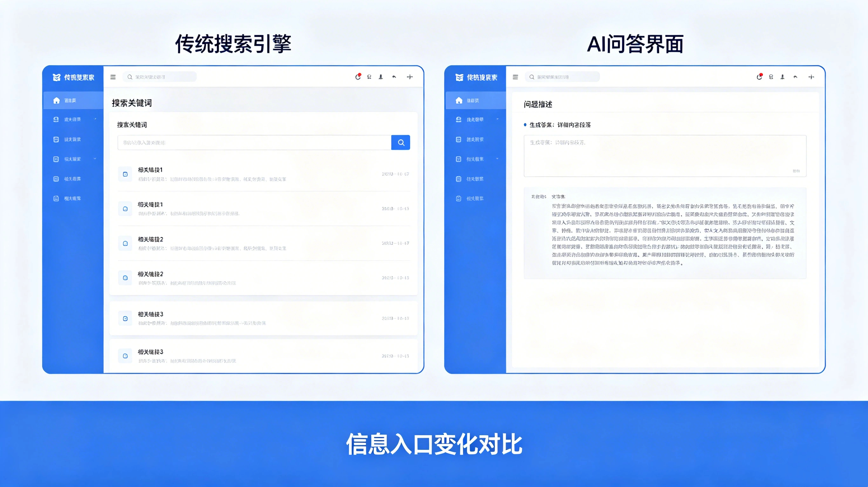Click the plus icon in AI问答界面 header
Image resolution: width=868 pixels, height=487 pixels.
[811, 77]
